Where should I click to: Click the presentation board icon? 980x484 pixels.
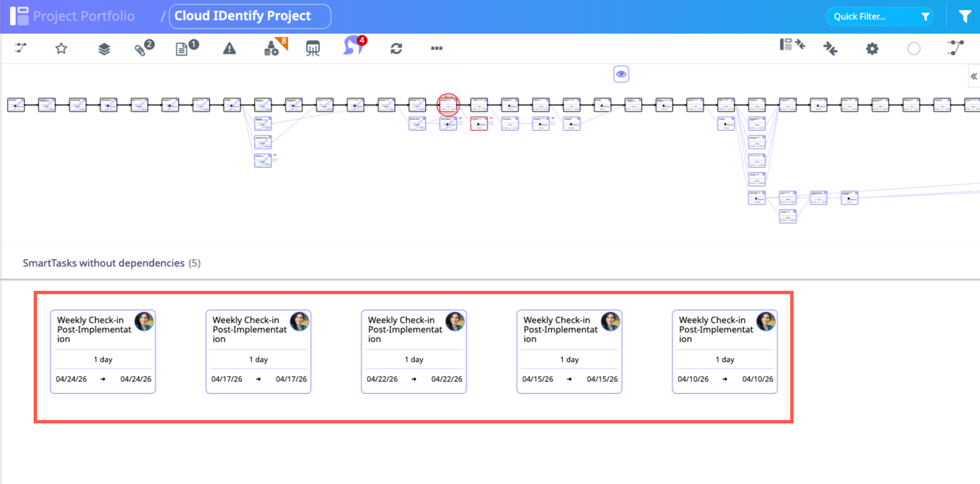[x=313, y=49]
